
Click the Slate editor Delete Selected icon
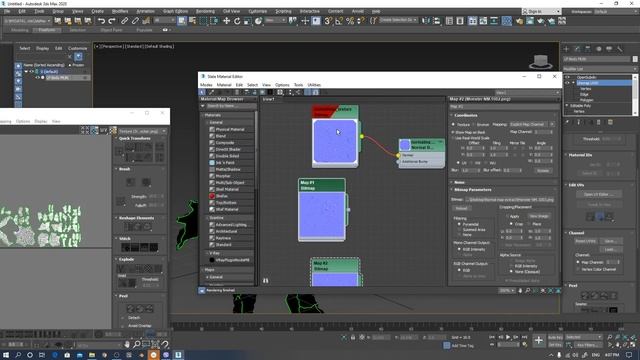(x=237, y=92)
